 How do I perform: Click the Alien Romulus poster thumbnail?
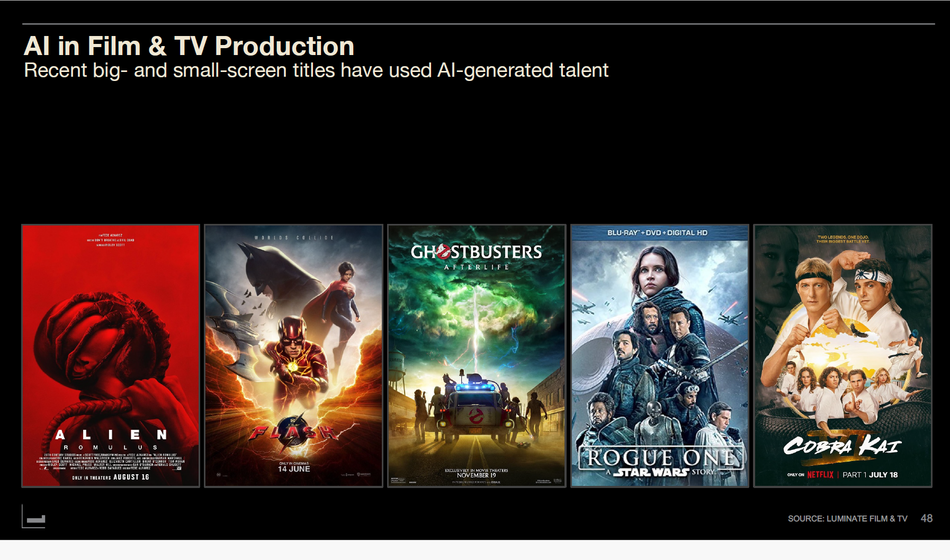(x=111, y=356)
